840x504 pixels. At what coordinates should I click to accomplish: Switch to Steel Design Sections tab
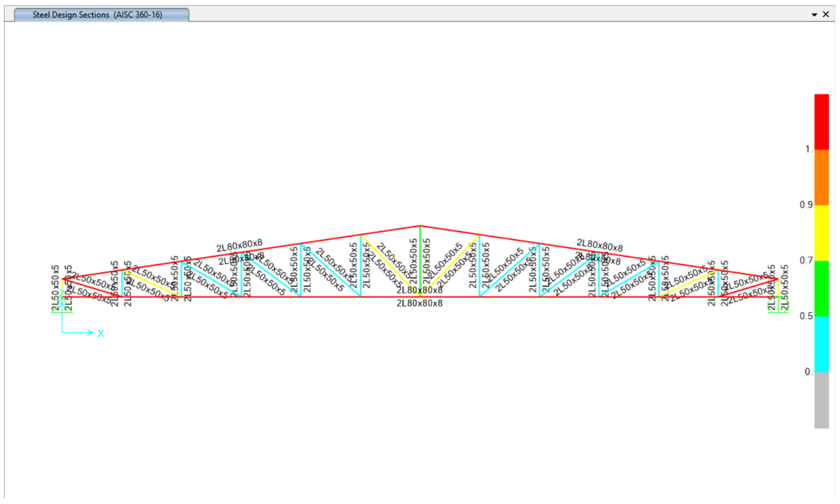coord(97,15)
